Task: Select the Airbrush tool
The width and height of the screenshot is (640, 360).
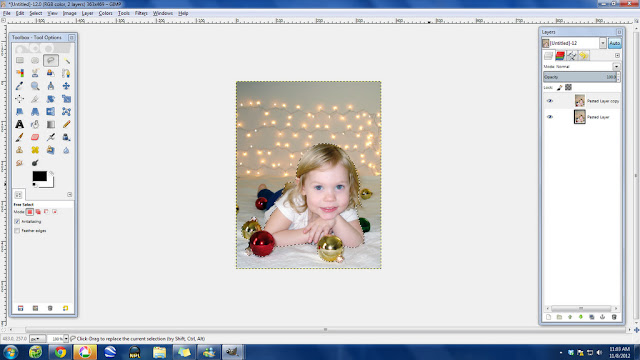Action: point(51,137)
